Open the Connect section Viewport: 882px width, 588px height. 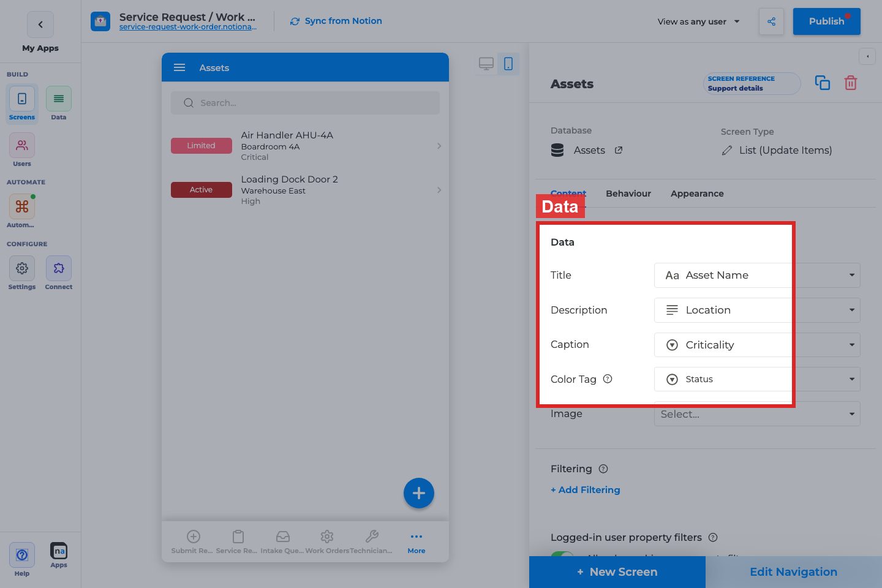coord(59,273)
